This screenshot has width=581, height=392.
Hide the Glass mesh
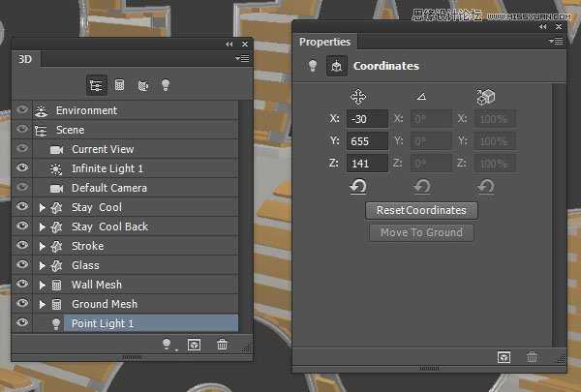click(x=22, y=264)
